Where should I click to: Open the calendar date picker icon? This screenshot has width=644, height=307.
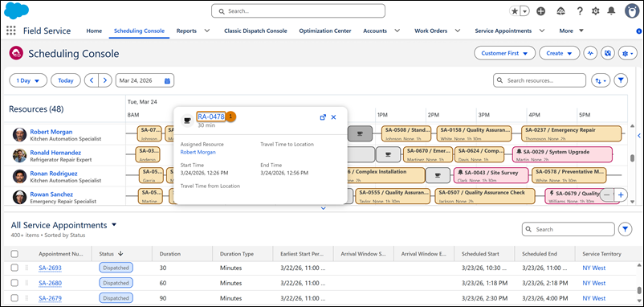click(x=167, y=80)
